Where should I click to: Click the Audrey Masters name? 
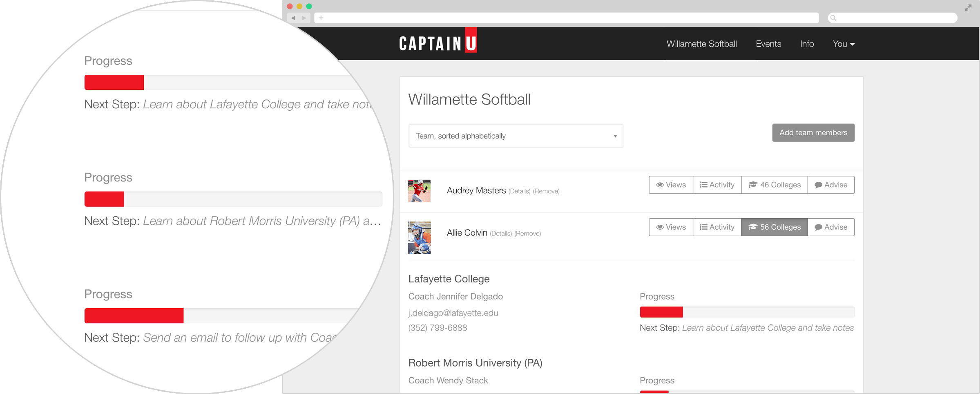pyautogui.click(x=476, y=190)
